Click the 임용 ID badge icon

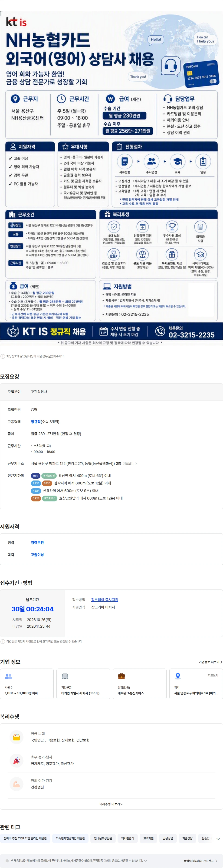(x=203, y=161)
